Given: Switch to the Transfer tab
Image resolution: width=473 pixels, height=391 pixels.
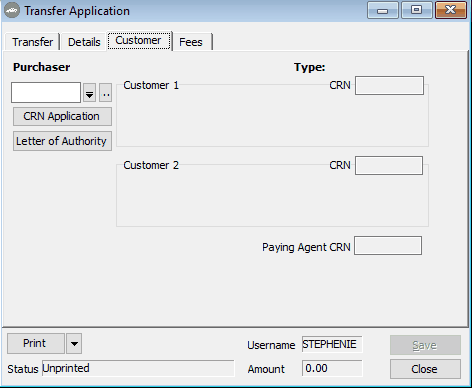Looking at the screenshot, I should click(x=32, y=42).
